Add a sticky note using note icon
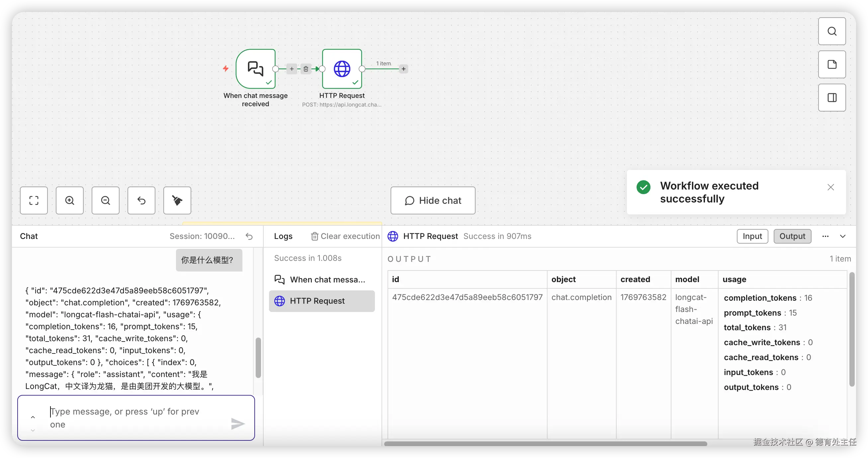 tap(832, 64)
